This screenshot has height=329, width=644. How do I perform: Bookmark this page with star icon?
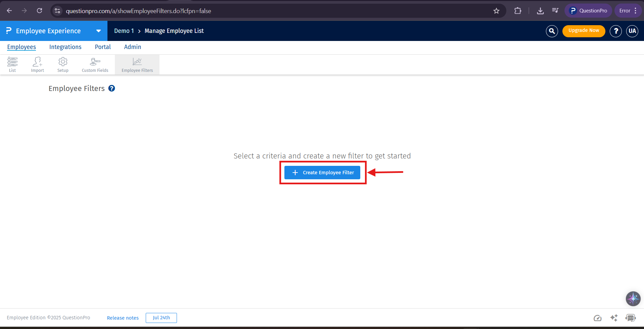tap(496, 11)
